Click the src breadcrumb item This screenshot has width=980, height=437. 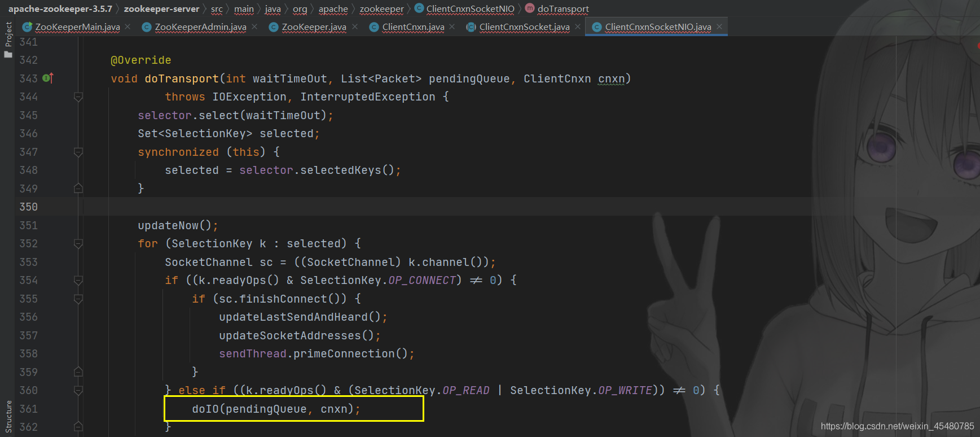click(217, 8)
